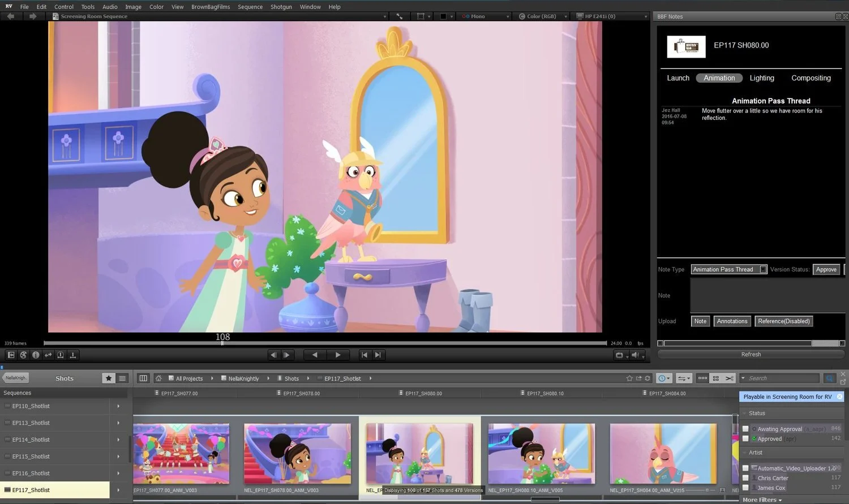The image size is (849, 504).
Task: Click the audio volume speaker icon
Action: point(637,355)
